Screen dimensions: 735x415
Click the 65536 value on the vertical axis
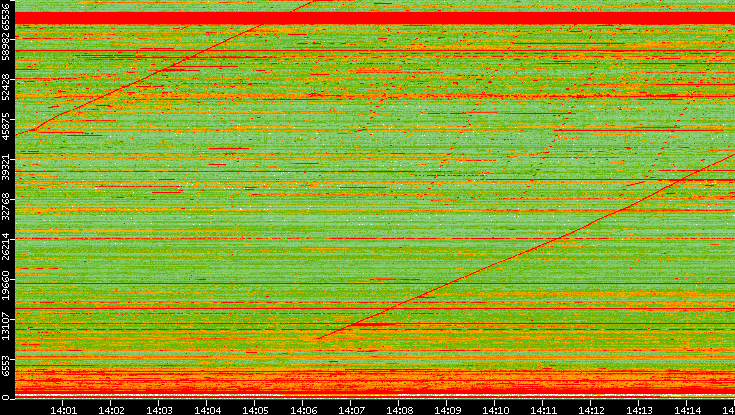point(7,19)
